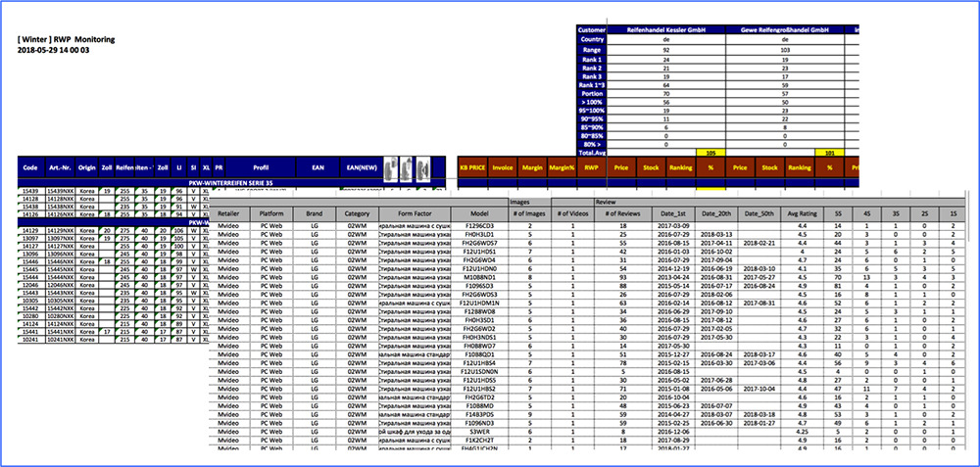Select the 'Date_1st' column header

673,213
